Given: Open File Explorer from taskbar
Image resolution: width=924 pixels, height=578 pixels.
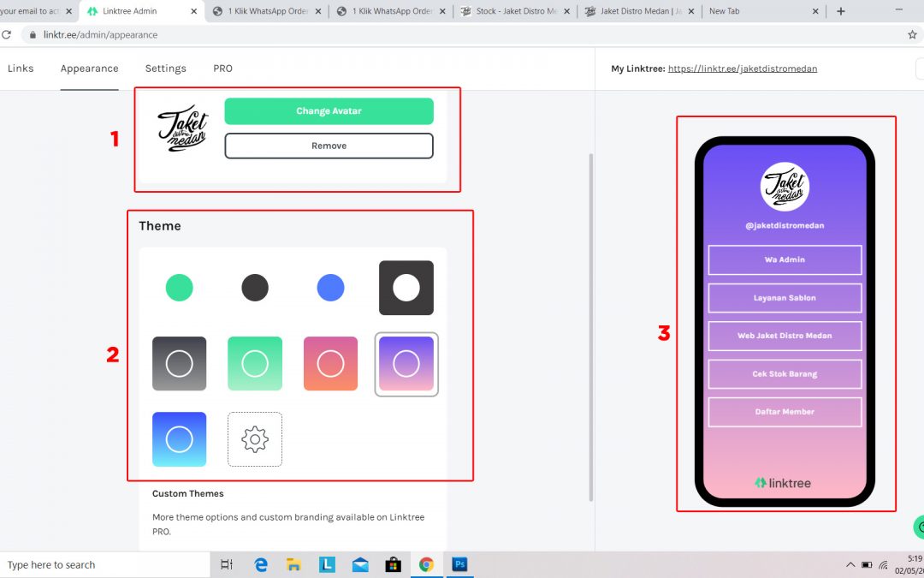Looking at the screenshot, I should click(x=294, y=565).
